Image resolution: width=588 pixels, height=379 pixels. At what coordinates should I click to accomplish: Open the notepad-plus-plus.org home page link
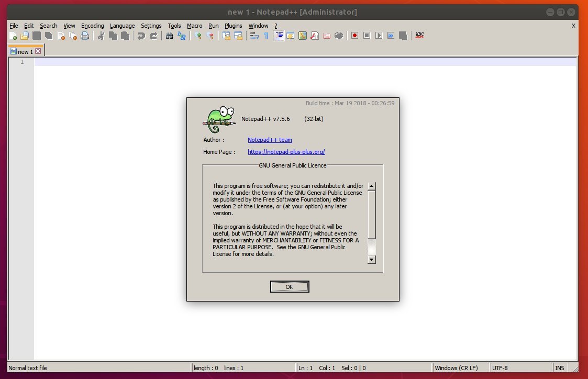tap(286, 152)
